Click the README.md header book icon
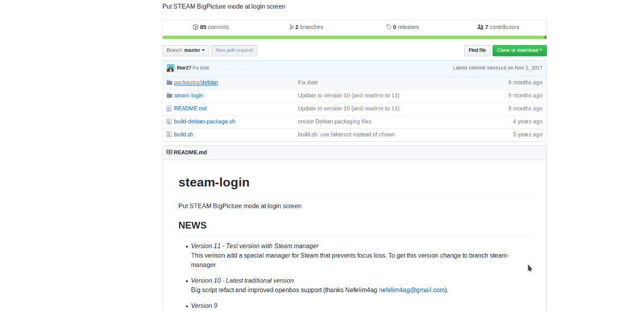 tap(170, 153)
